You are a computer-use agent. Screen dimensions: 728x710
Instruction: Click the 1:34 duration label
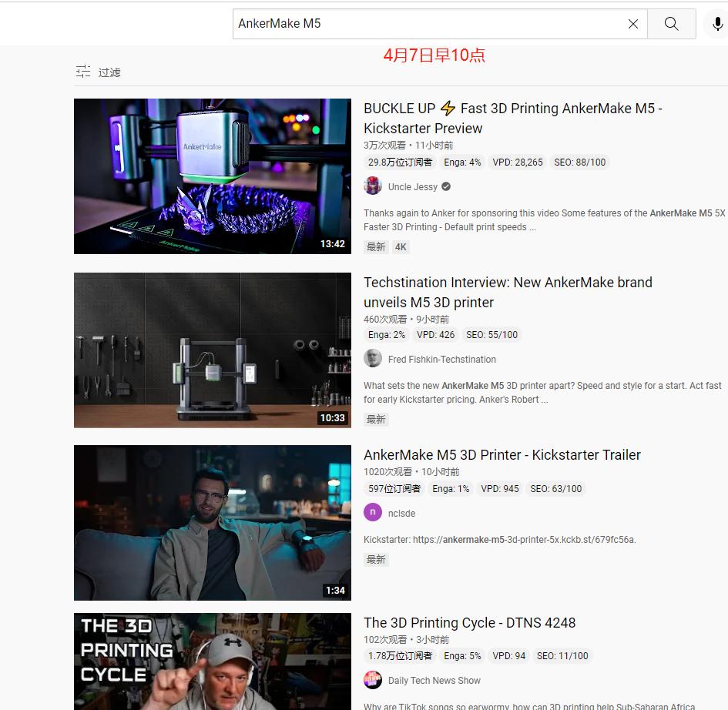coord(335,591)
